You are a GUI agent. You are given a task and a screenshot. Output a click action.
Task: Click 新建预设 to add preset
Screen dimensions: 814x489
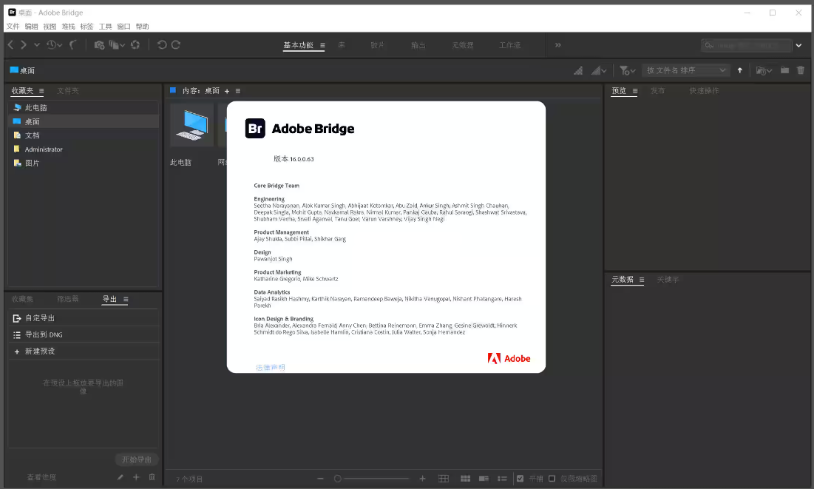point(84,351)
